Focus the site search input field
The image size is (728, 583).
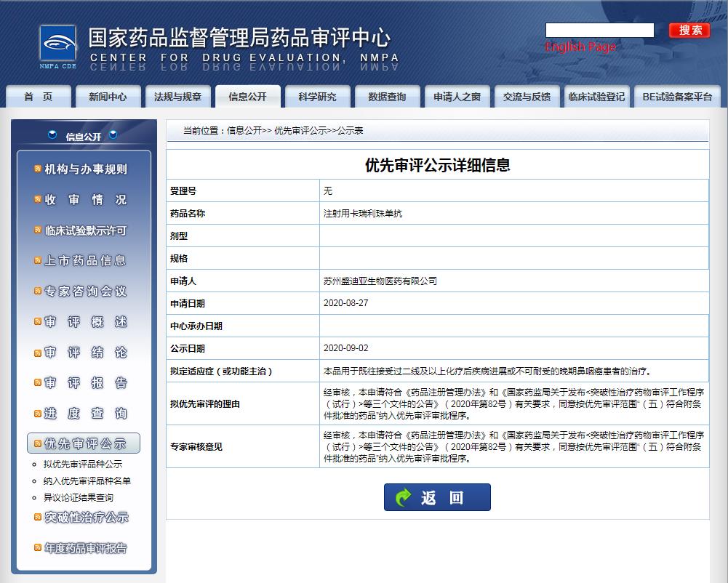pyautogui.click(x=599, y=31)
